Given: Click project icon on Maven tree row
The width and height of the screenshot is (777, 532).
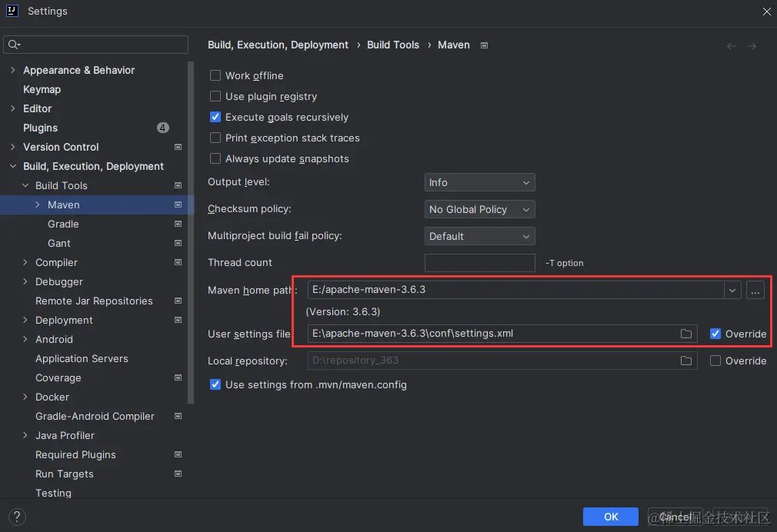Looking at the screenshot, I should point(178,204).
